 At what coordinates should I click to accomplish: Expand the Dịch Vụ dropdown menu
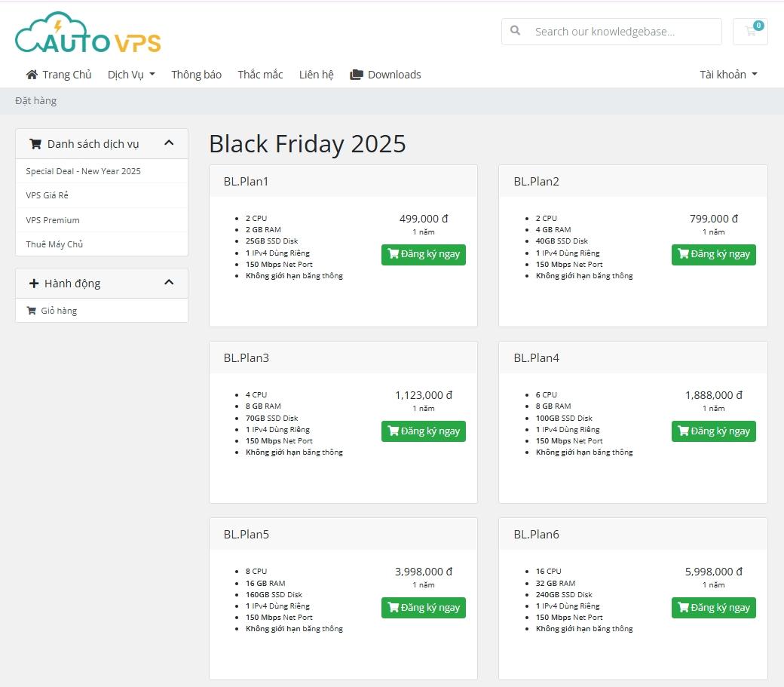(x=131, y=74)
